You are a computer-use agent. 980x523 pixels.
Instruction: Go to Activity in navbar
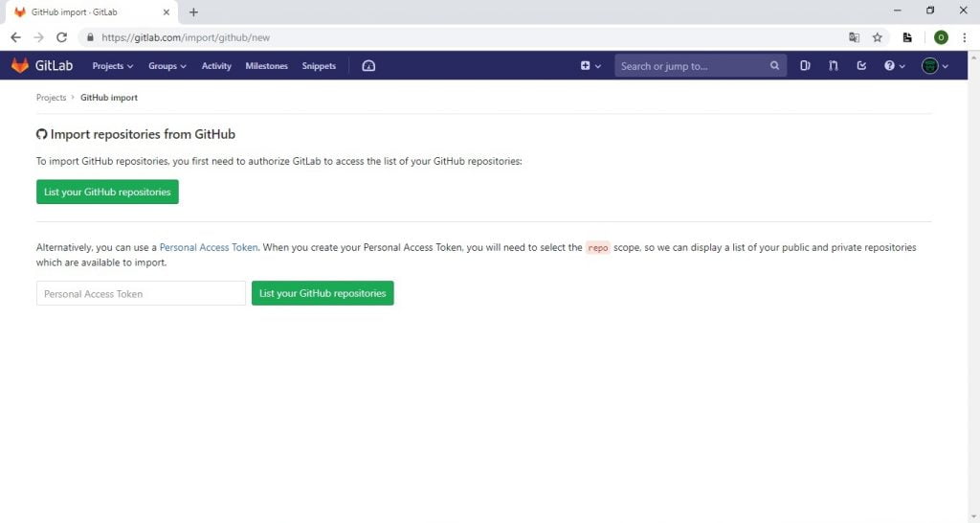(216, 66)
